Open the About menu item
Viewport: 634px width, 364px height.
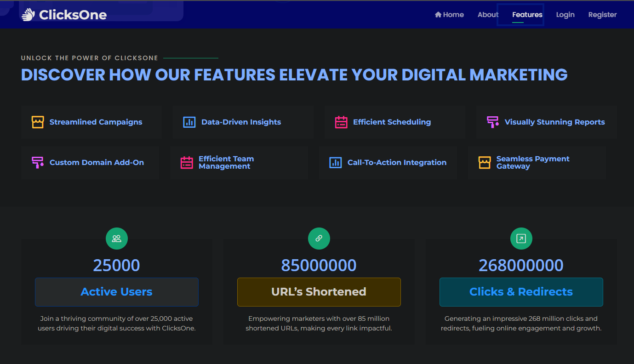point(488,15)
